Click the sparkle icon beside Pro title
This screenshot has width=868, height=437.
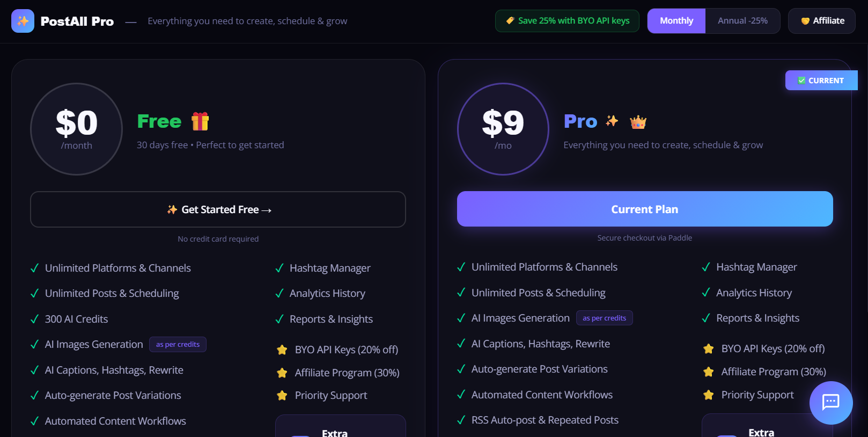pos(612,121)
